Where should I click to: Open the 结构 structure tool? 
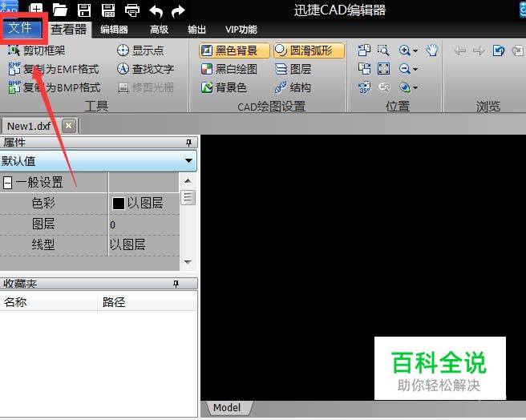coord(293,87)
